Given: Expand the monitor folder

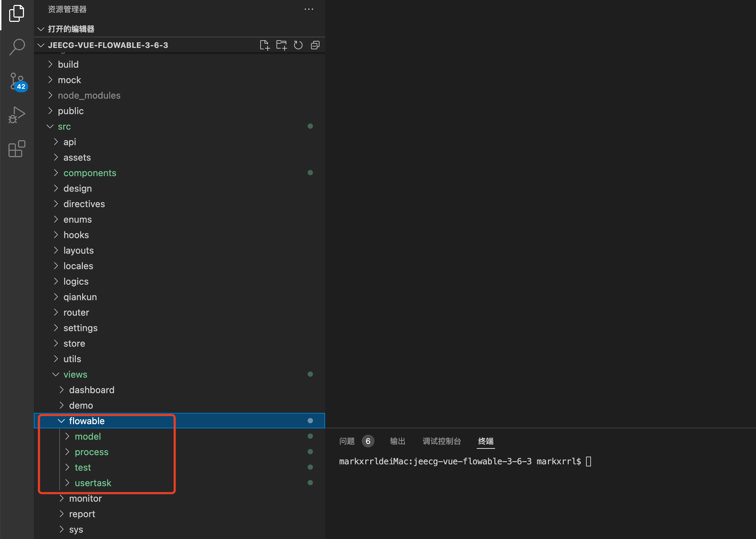Looking at the screenshot, I should [179, 498].
